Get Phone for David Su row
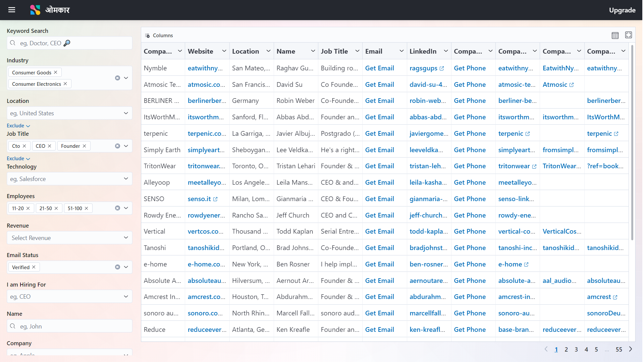The height and width of the screenshot is (362, 644). point(470,84)
